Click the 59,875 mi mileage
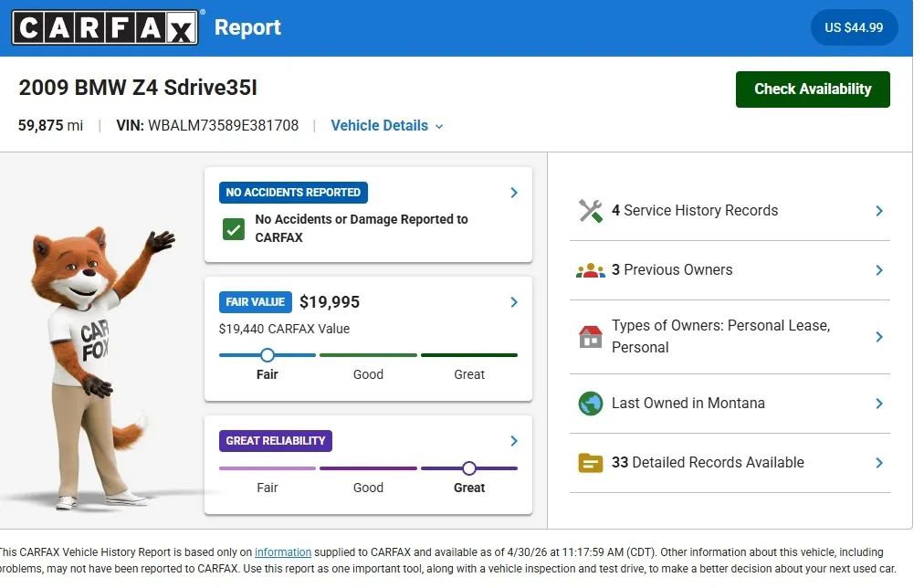 coord(51,125)
